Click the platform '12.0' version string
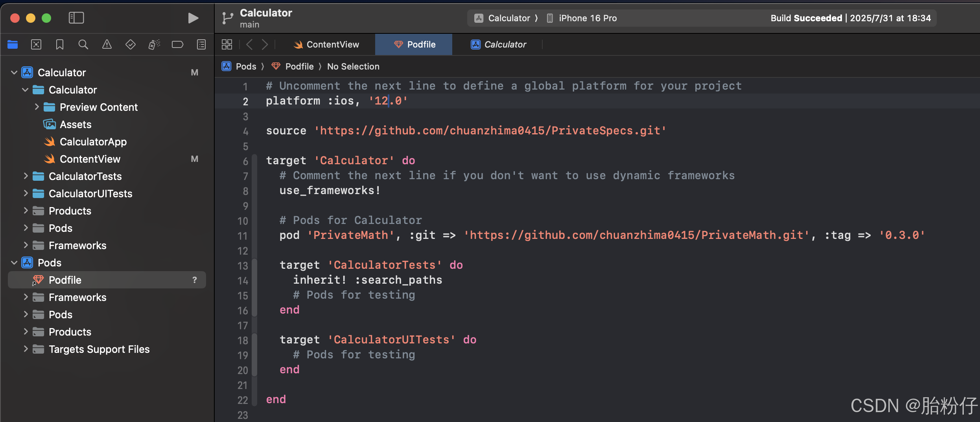The height and width of the screenshot is (422, 980). pos(388,101)
